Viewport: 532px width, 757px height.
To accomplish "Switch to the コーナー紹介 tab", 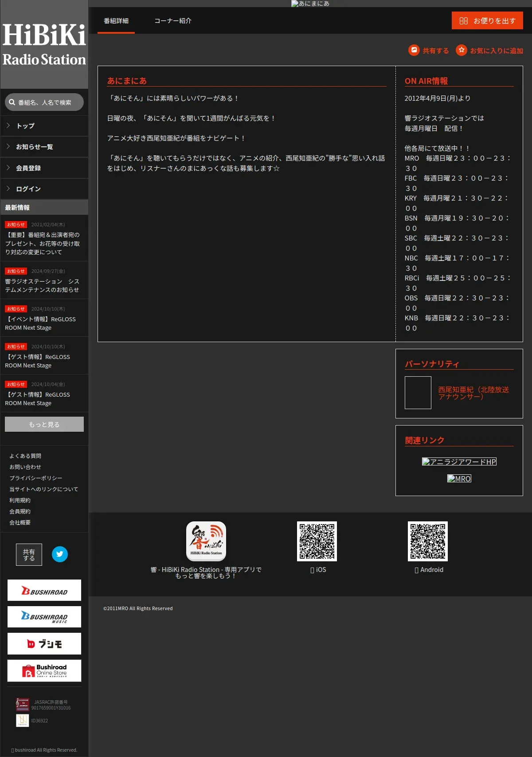I will pos(173,20).
